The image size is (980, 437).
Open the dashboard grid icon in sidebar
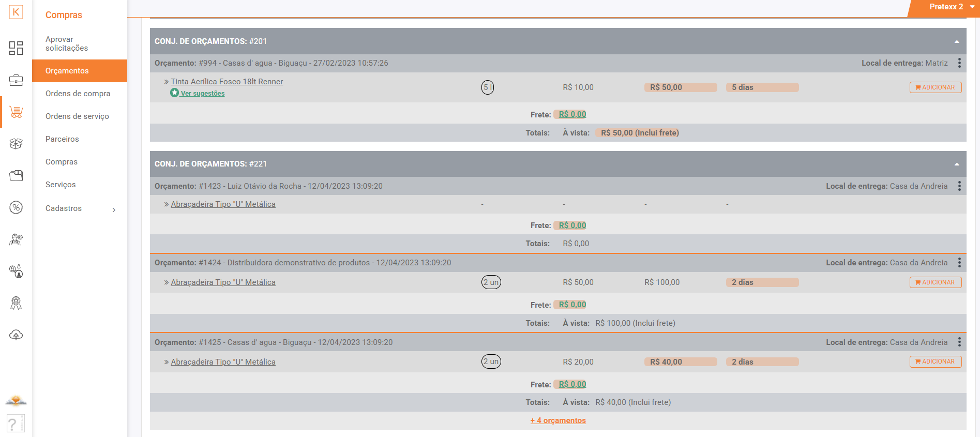click(16, 48)
